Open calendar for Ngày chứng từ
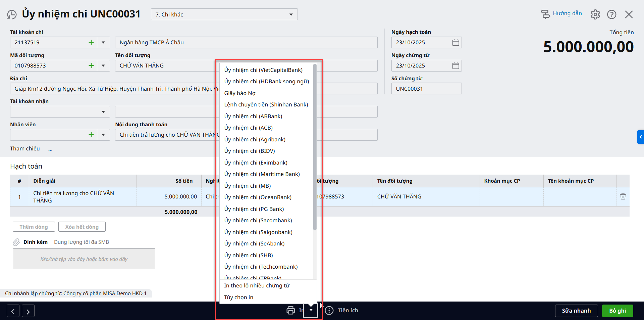 tap(455, 65)
